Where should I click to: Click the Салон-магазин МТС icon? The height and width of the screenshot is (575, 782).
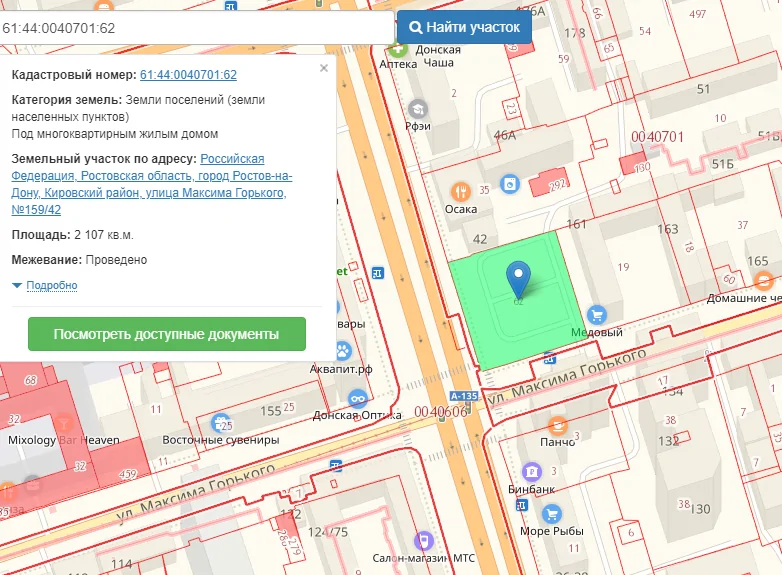[x=424, y=541]
